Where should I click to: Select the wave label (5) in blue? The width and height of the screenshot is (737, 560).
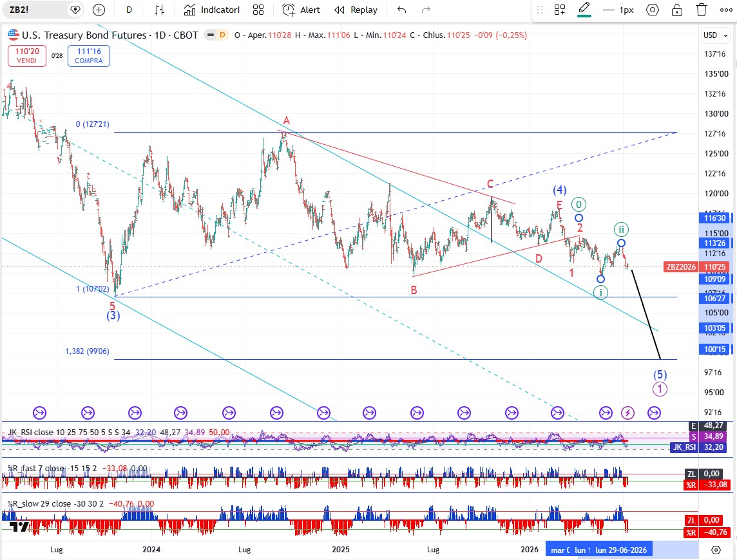tap(660, 375)
